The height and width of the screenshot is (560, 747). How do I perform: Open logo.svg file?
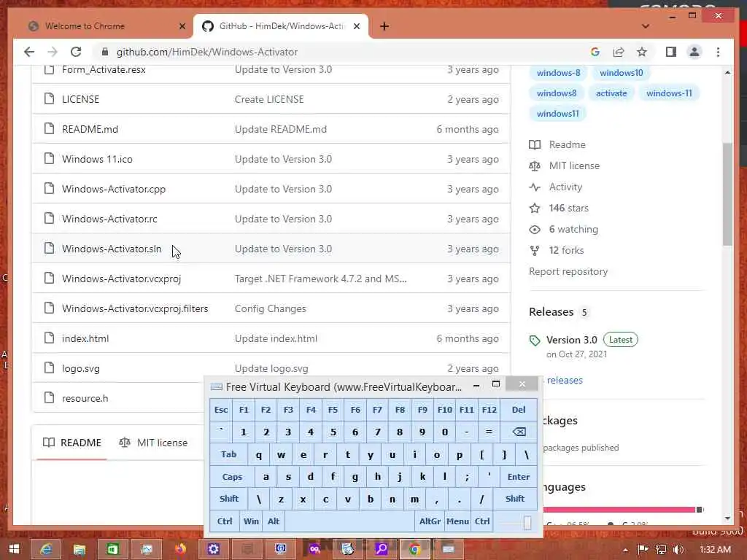(81, 368)
